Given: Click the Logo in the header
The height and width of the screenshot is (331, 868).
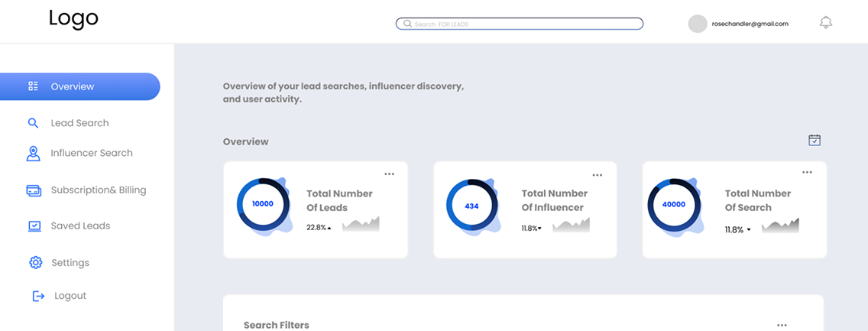Looking at the screenshot, I should click(73, 18).
